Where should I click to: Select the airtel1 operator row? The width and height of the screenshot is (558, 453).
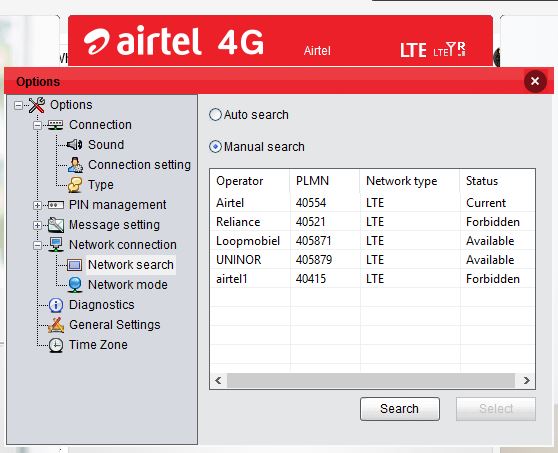373,279
